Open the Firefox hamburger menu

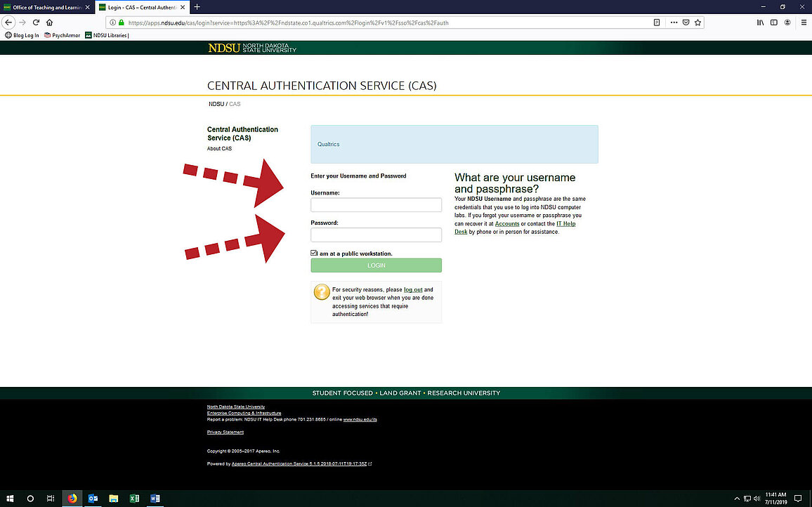click(804, 22)
